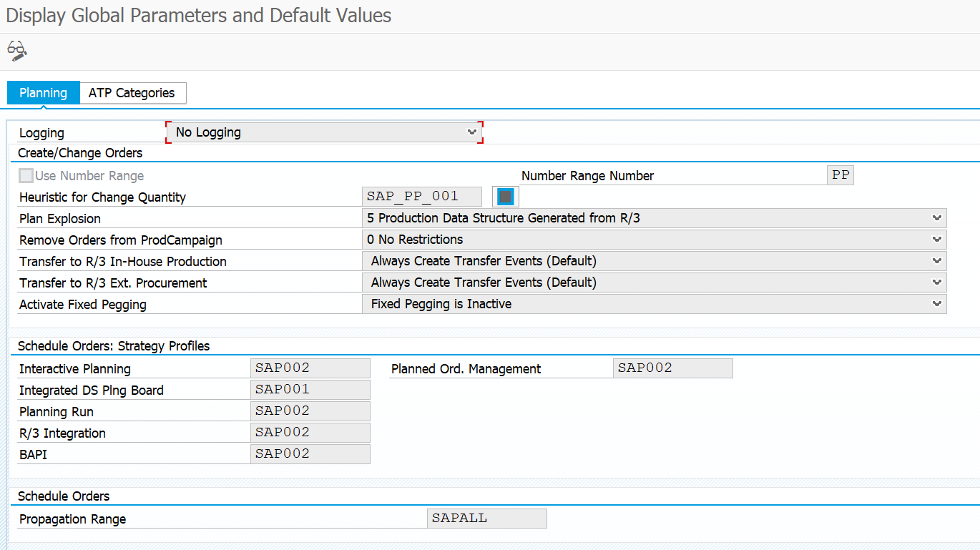Viewport: 980px width, 550px height.
Task: Select the Planning Run profile field
Action: pyautogui.click(x=310, y=411)
